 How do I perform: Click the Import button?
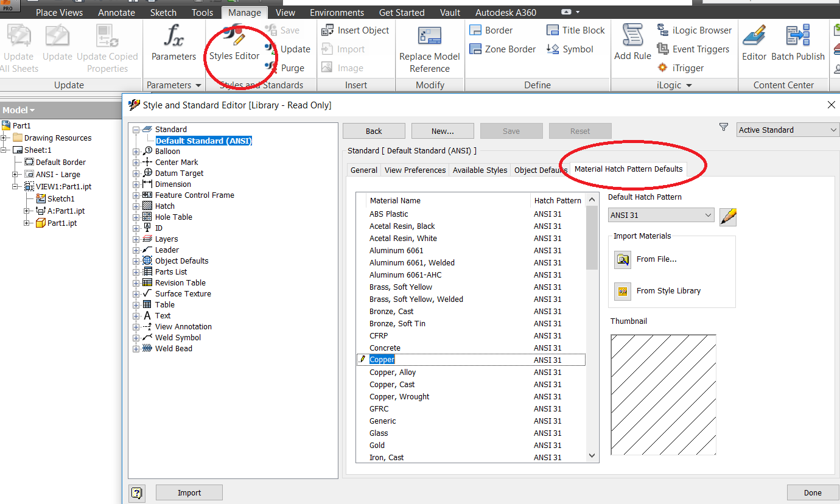[189, 492]
